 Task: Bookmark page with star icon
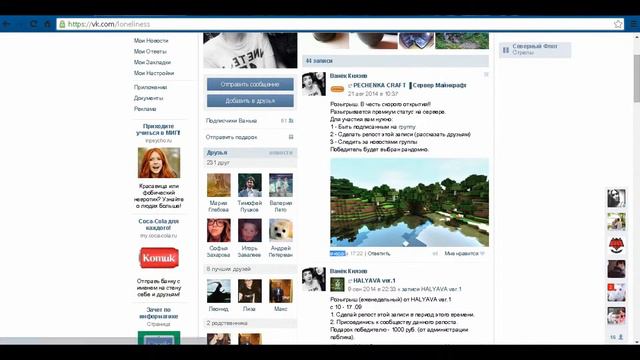click(x=618, y=24)
